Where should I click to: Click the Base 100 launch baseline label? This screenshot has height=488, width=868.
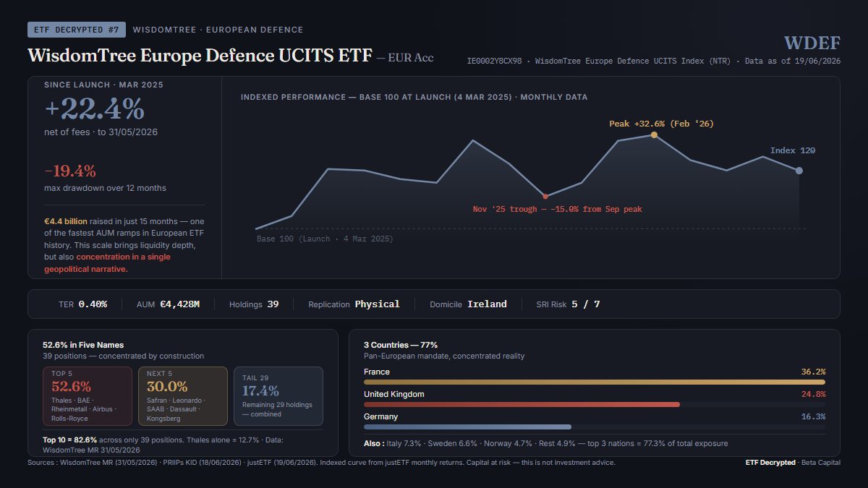coord(325,239)
